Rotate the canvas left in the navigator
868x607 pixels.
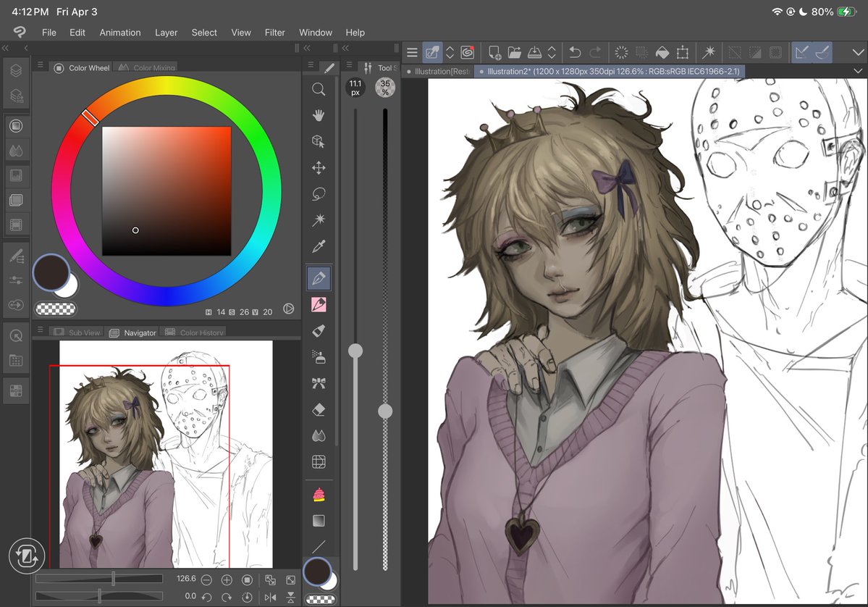point(206,597)
